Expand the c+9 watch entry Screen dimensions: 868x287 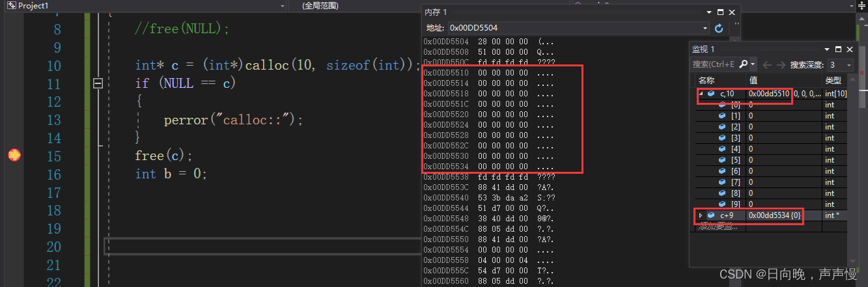(701, 215)
